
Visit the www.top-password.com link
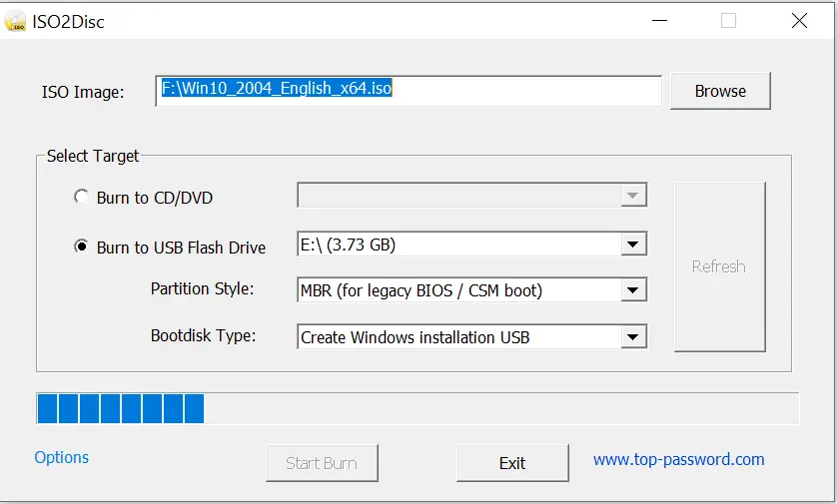coord(679,460)
